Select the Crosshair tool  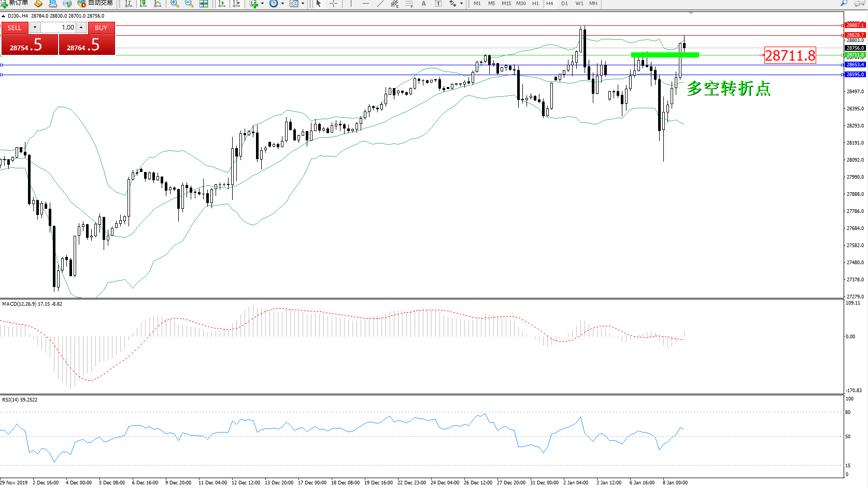pyautogui.click(x=333, y=4)
